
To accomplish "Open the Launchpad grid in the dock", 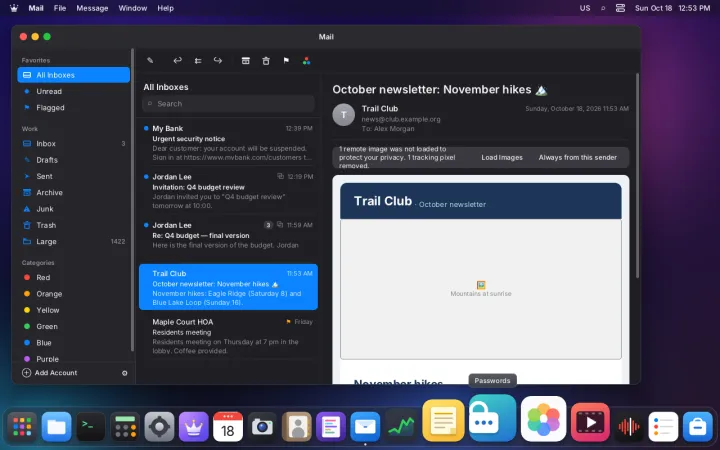I will [x=22, y=427].
